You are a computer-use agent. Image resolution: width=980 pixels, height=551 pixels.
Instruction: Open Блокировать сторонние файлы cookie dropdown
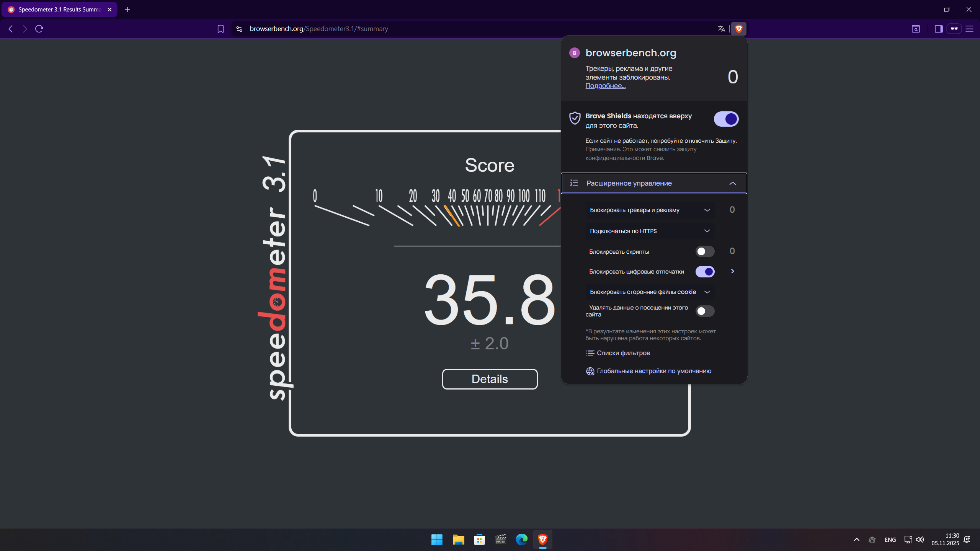pyautogui.click(x=650, y=292)
